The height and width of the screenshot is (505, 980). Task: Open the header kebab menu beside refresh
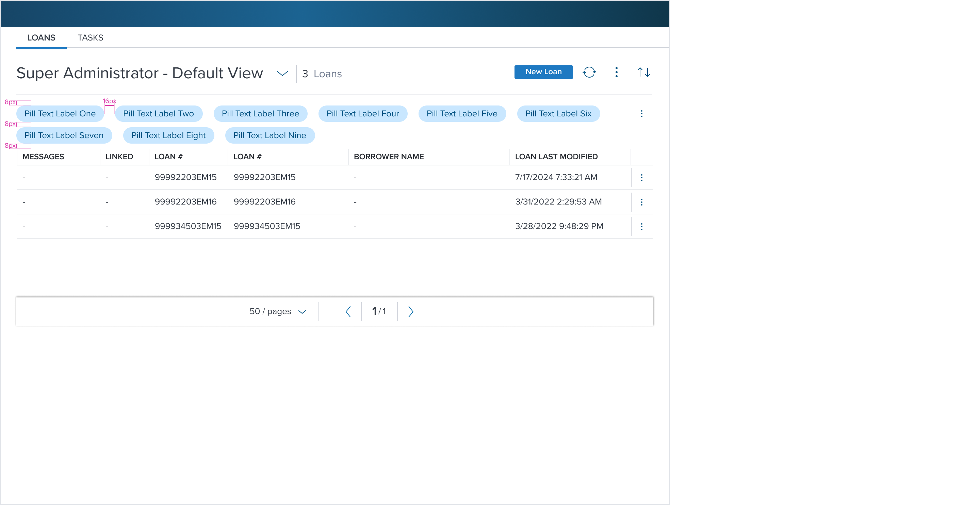616,72
